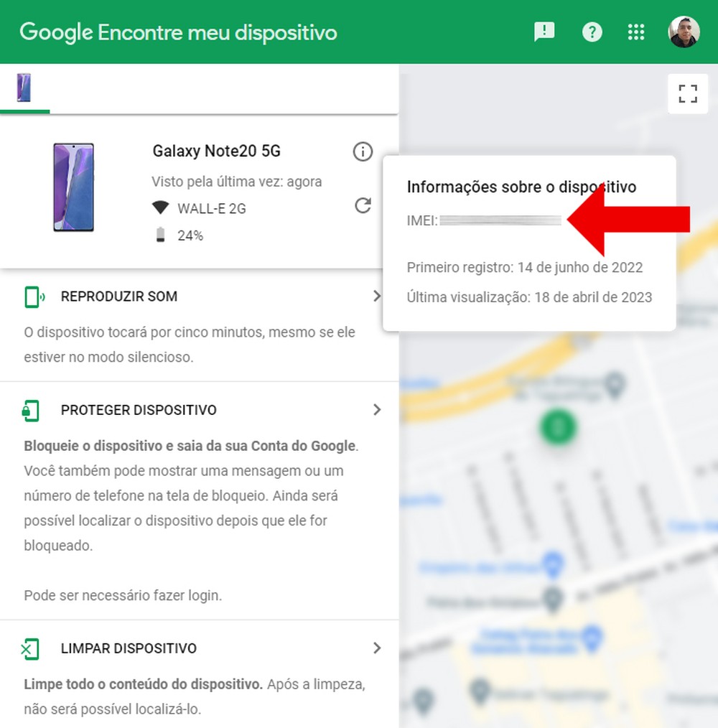Click the 'Pode ser necessário fazer login' text

click(x=123, y=595)
